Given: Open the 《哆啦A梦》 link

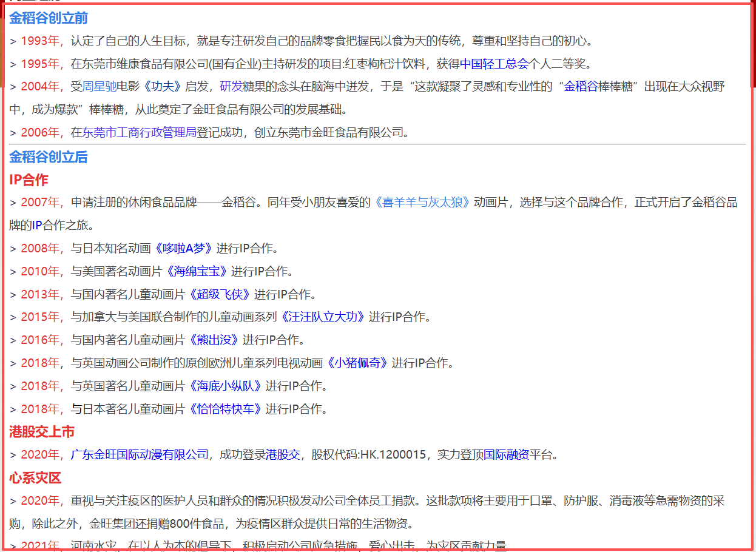Looking at the screenshot, I should pyautogui.click(x=183, y=248).
